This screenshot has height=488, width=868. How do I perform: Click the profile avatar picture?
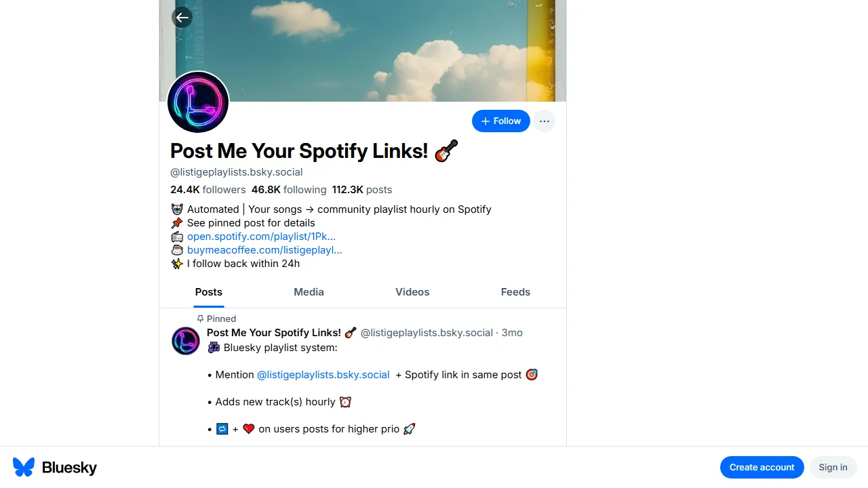[198, 102]
